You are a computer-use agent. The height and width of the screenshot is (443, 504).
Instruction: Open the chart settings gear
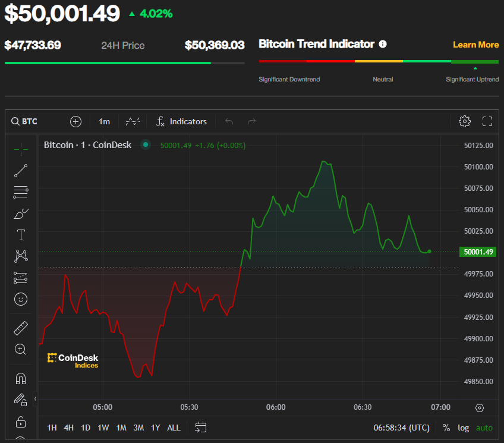click(465, 121)
